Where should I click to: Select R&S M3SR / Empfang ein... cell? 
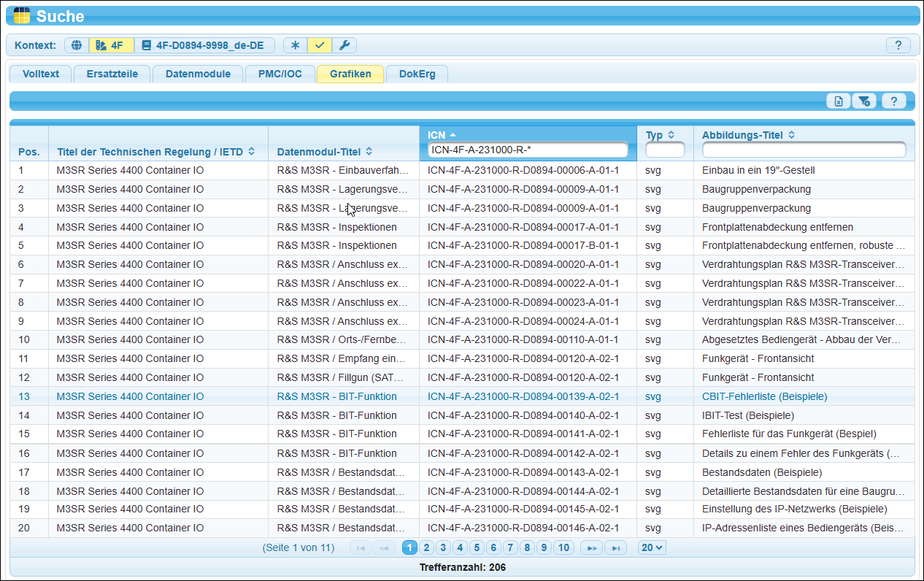341,358
